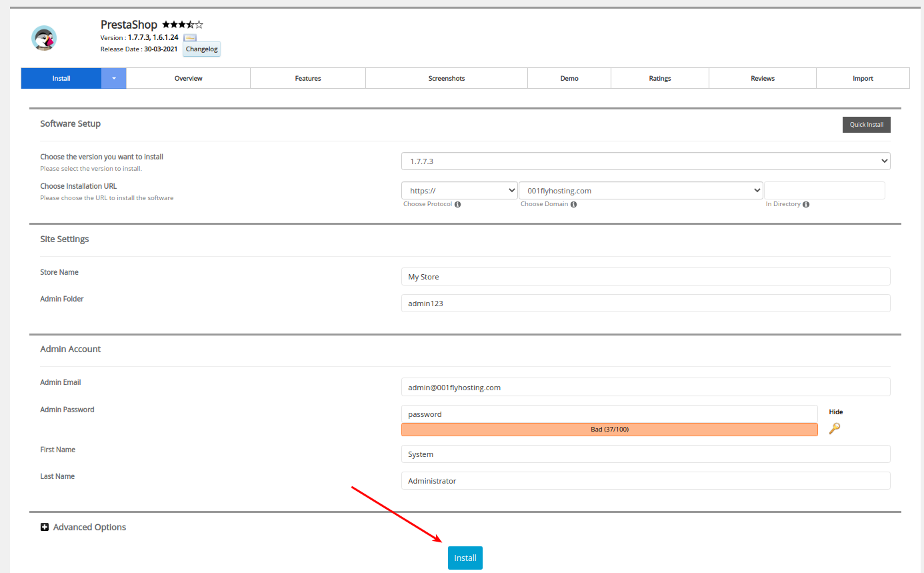Click the Advanced Options label
Image resolution: width=924 pixels, height=573 pixels.
pyautogui.click(x=89, y=527)
